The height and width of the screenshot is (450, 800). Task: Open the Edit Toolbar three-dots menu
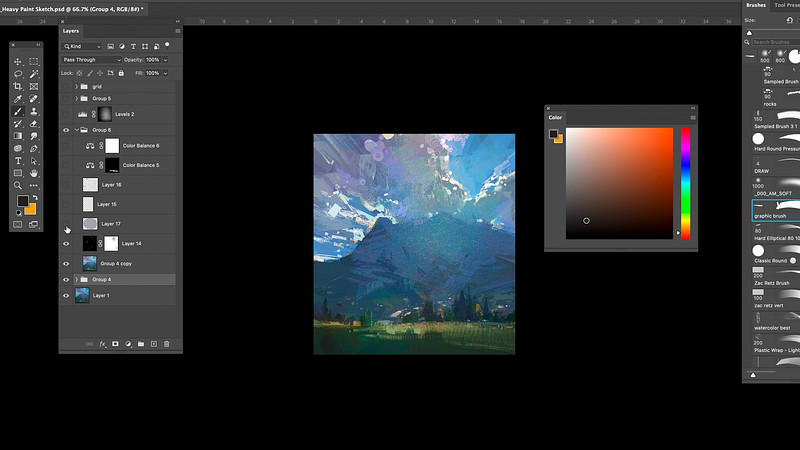(34, 185)
